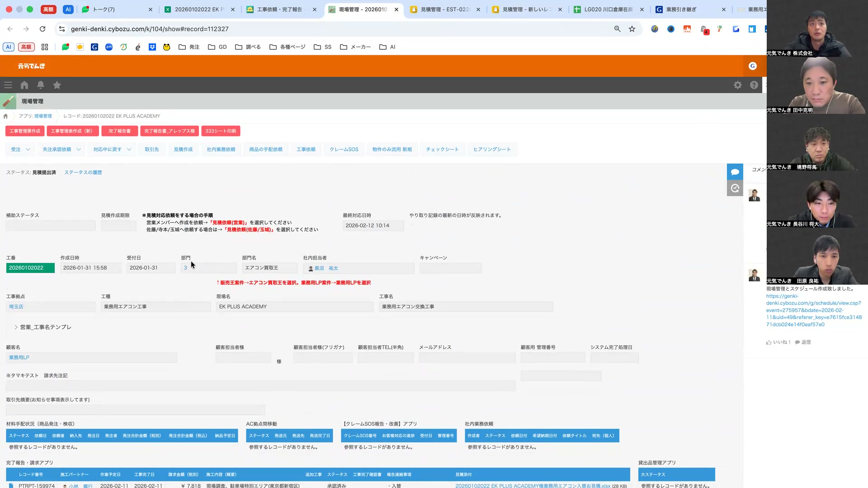Open the help question mark icon
868x488 pixels.
click(x=754, y=85)
